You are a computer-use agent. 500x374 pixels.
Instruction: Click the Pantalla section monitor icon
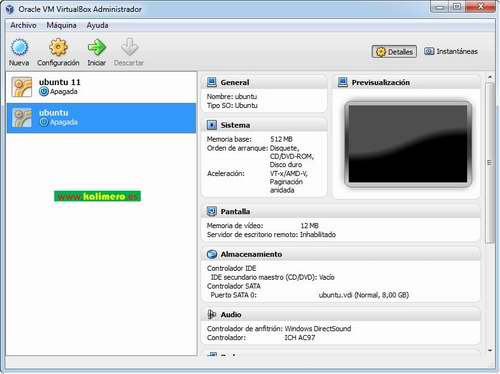click(212, 211)
